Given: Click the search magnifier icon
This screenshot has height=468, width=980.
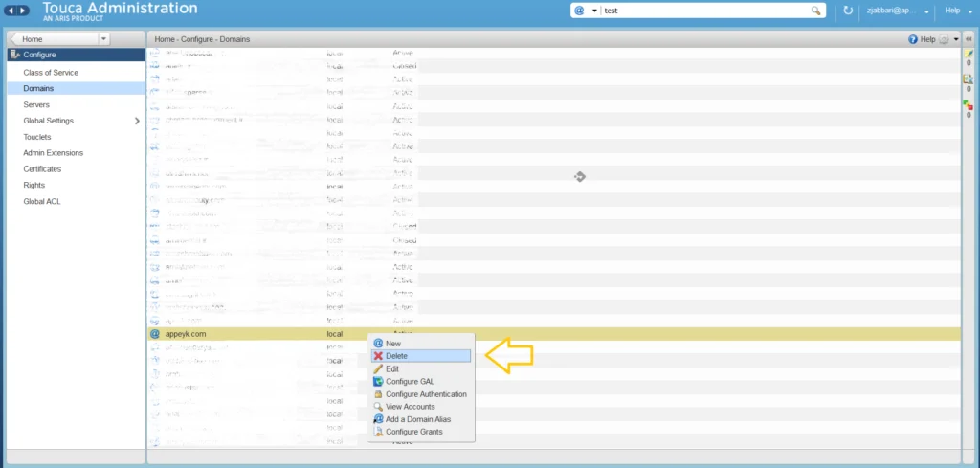Looking at the screenshot, I should coord(815,11).
